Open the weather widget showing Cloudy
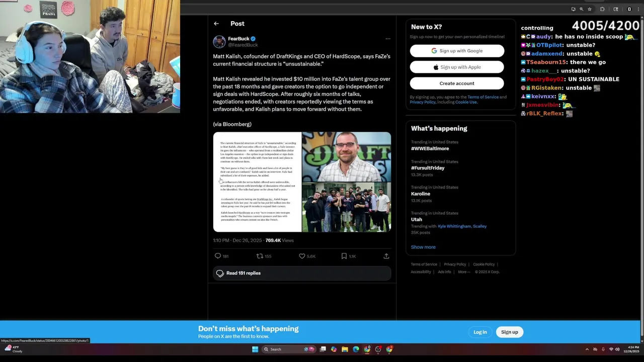This screenshot has width=644, height=362. coord(13,349)
